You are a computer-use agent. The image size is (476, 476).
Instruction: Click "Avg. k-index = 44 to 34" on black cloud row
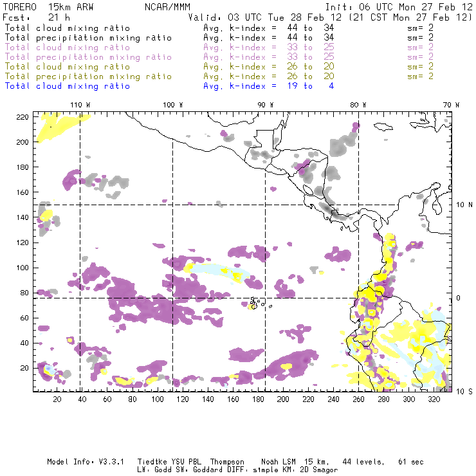[x=269, y=28]
